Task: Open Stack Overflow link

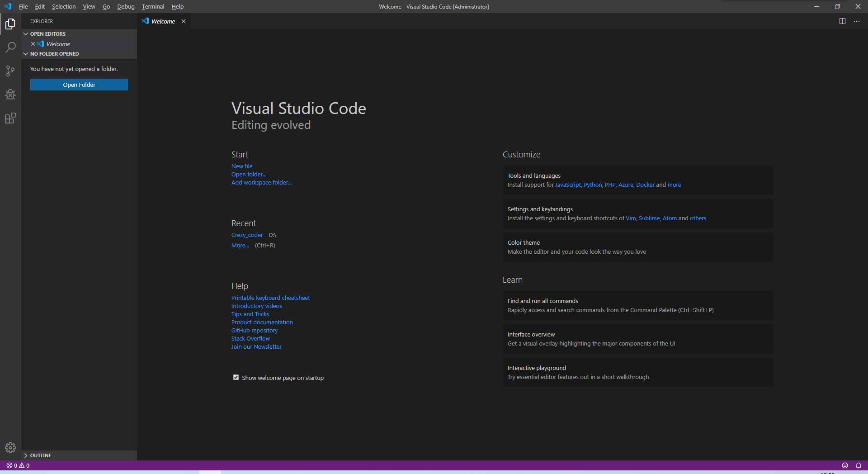Action: click(x=250, y=338)
